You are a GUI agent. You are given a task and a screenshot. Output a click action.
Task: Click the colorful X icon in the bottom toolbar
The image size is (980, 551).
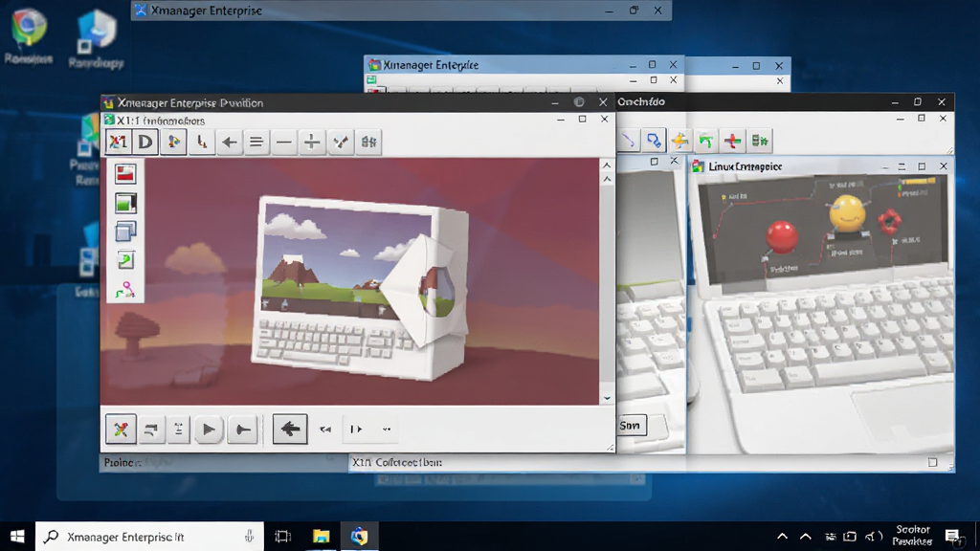pos(121,430)
